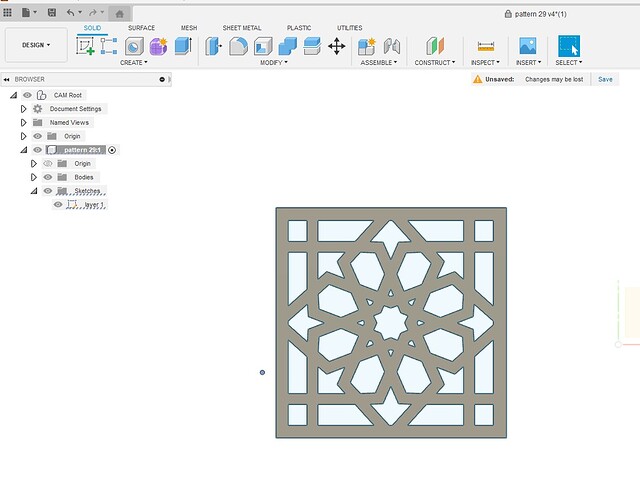The image size is (640, 500).
Task: Go to the Home tab icon
Action: point(120,14)
